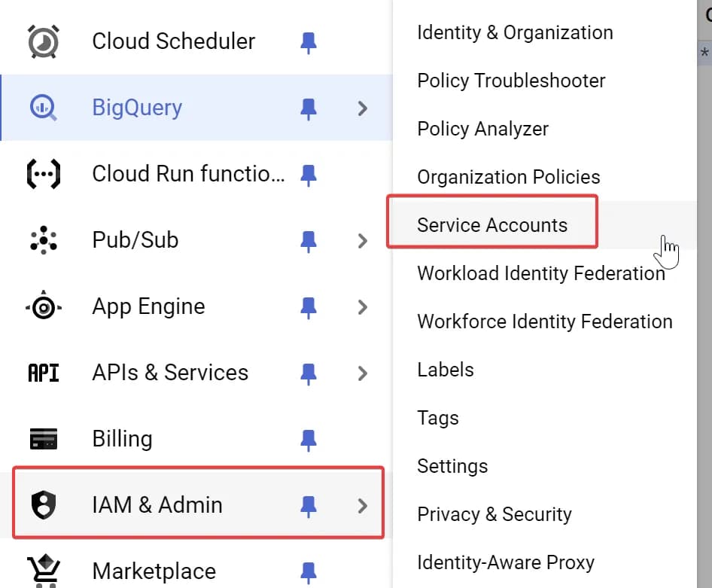
Task: Click the Cloud Run functions brackets icon
Action: pyautogui.click(x=44, y=174)
